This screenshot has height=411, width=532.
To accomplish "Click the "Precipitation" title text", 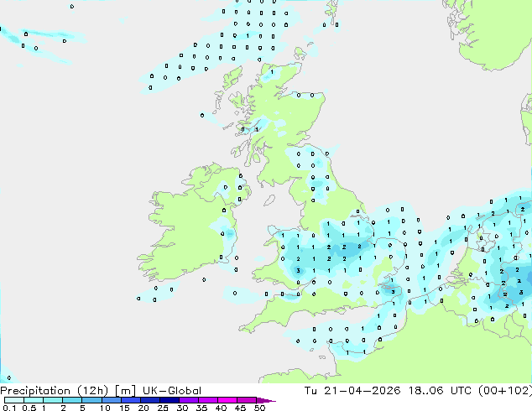I will tap(35, 391).
